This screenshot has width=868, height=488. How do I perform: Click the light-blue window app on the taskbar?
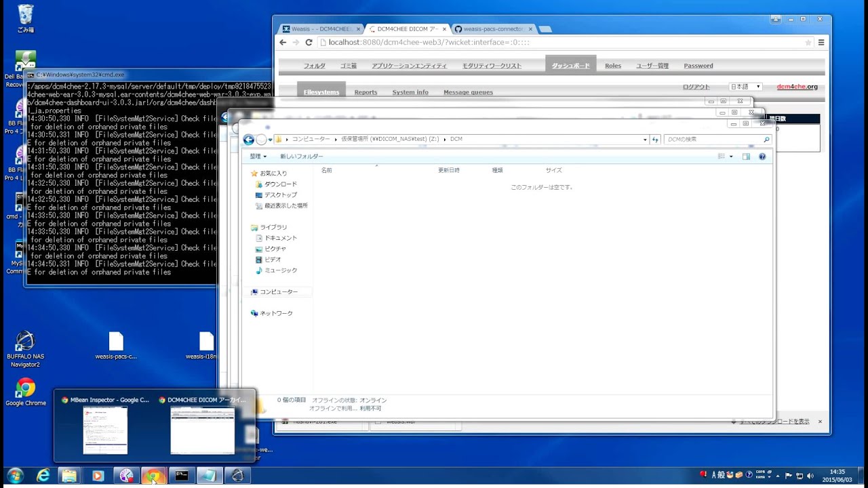click(210, 476)
